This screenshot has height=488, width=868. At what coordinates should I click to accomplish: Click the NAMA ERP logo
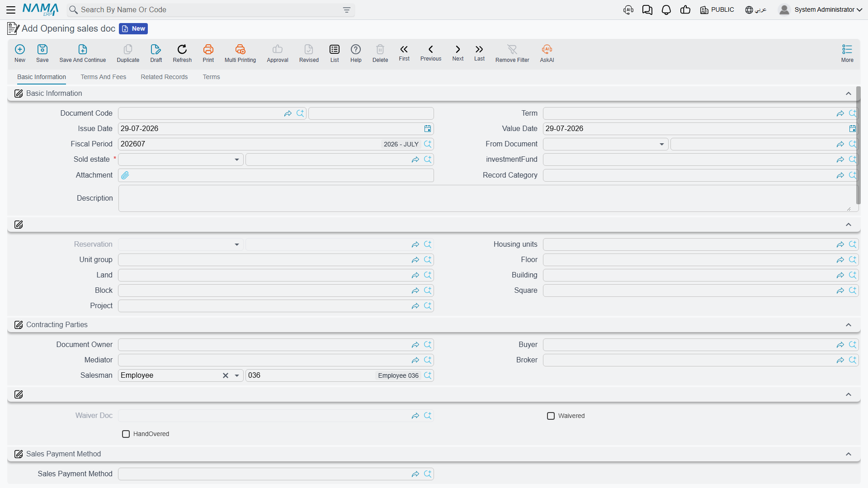[x=41, y=9]
